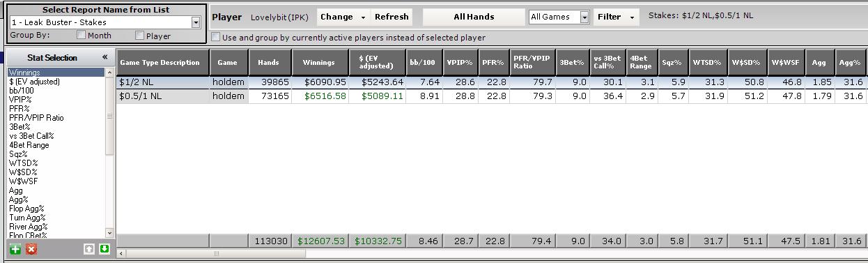Open the Filter dropdown arrow
This screenshot has height=263, width=868.
[x=631, y=17]
